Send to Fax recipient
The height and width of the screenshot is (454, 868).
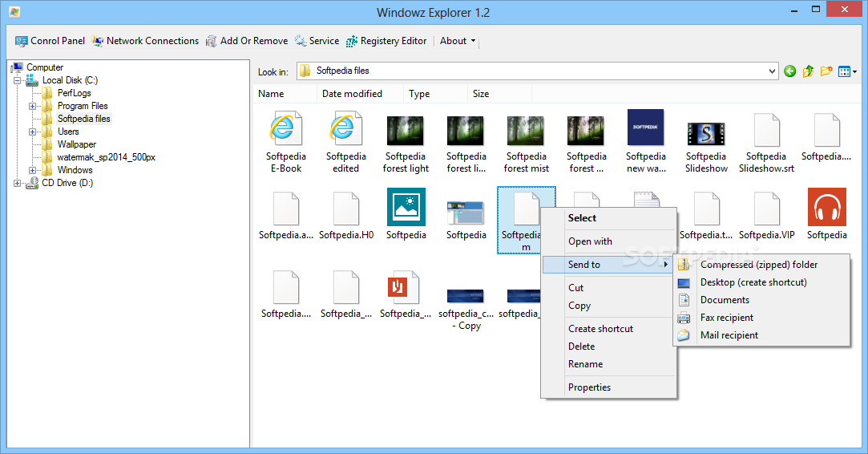[761, 318]
